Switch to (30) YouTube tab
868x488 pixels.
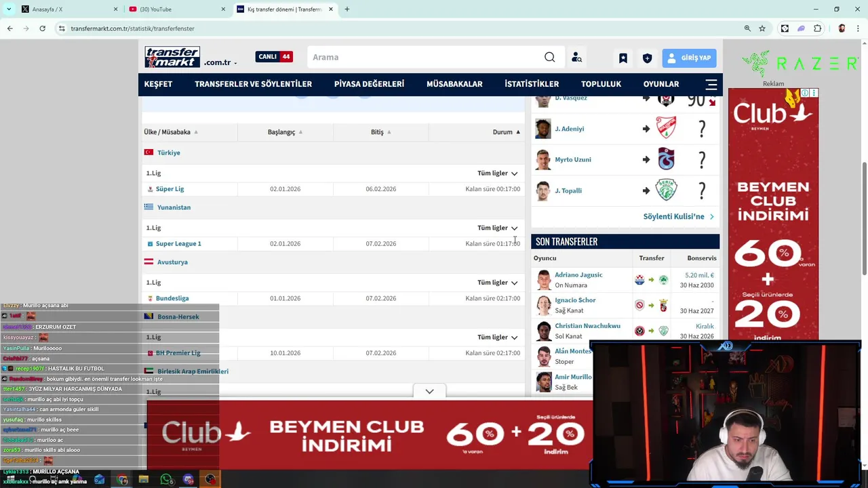point(176,9)
